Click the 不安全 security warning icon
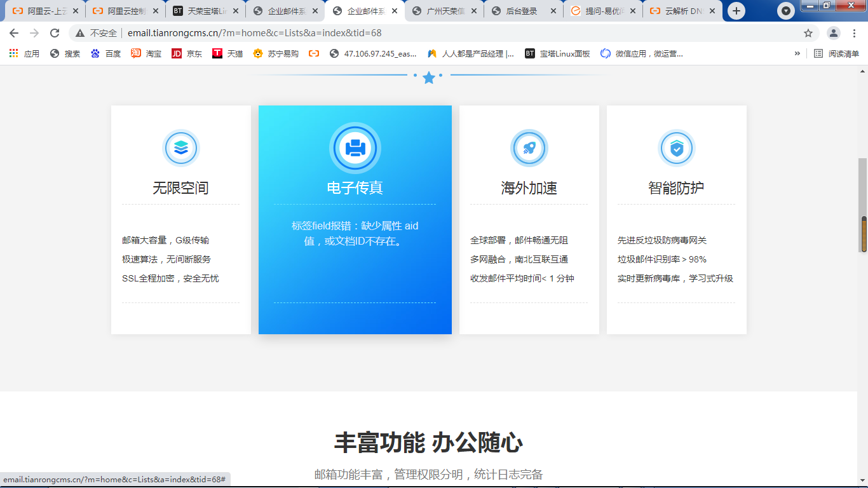 click(x=80, y=33)
